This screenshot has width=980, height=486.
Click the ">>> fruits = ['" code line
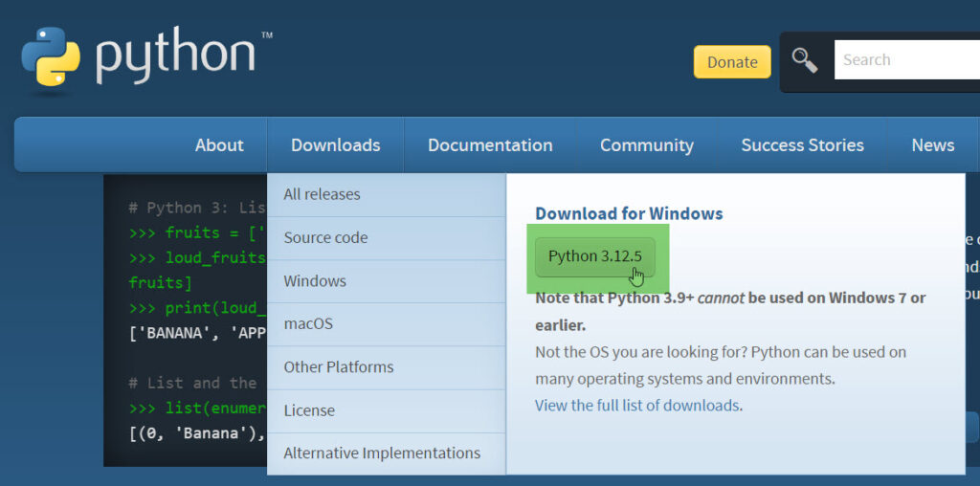[197, 233]
